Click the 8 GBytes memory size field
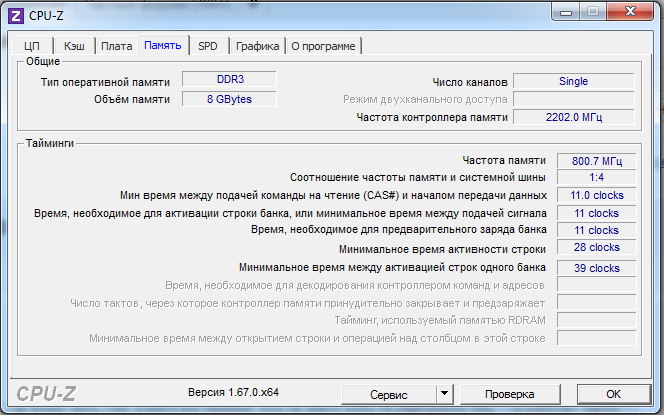 point(229,99)
